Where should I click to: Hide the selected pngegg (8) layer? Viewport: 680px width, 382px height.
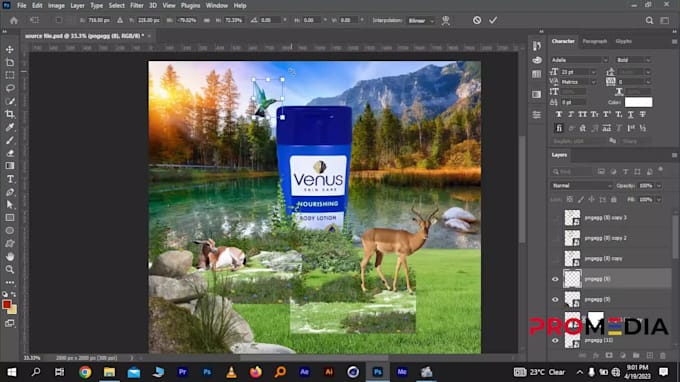[x=555, y=279]
